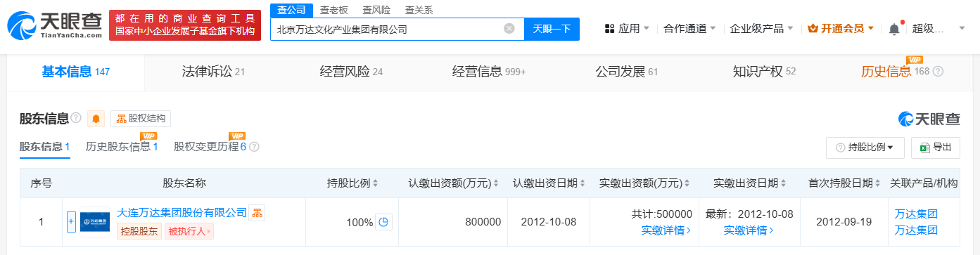Open the 大连万达集团股份有限公司 link

pos(182,212)
